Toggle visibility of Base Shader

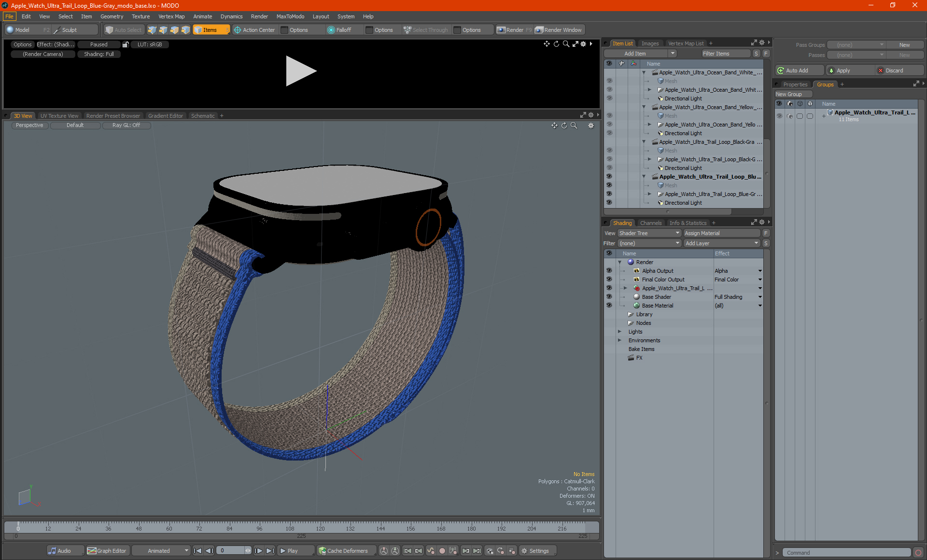click(609, 297)
